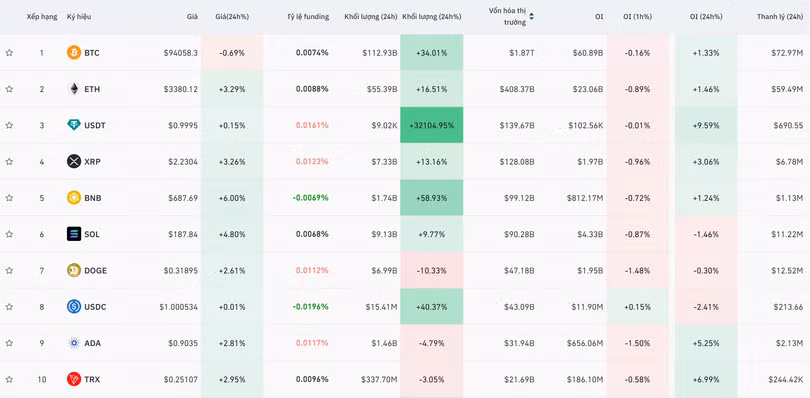810x398 pixels.
Task: Sort by Giá column header
Action: point(192,17)
